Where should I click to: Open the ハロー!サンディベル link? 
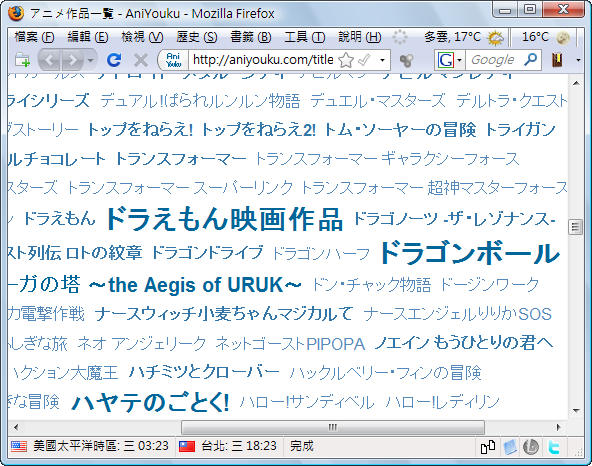coord(307,403)
